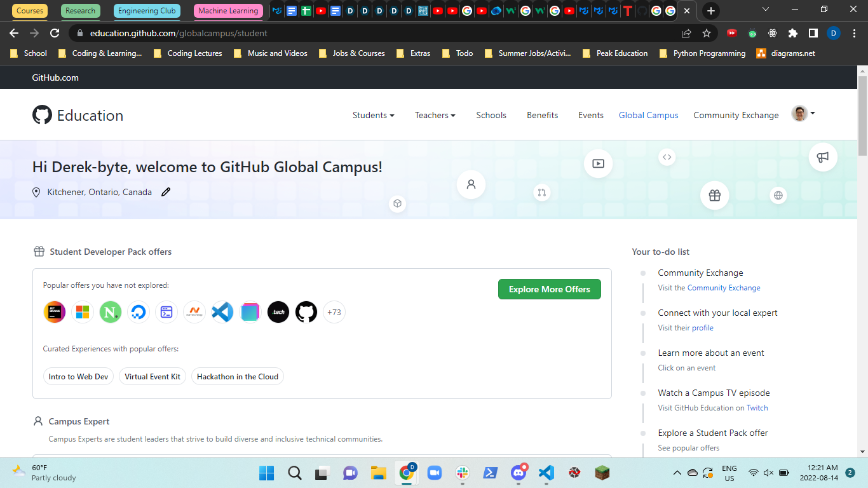The height and width of the screenshot is (488, 868).
Task: Open the Hackathon in the Cloud experience
Action: point(238,377)
